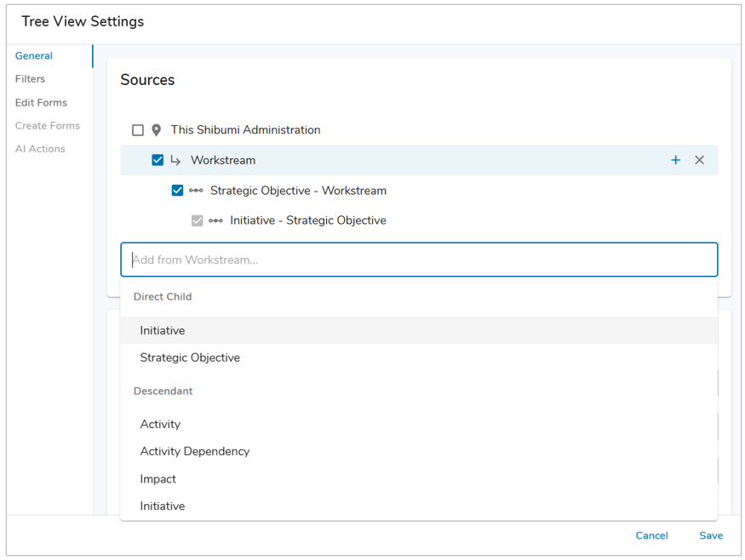Image resolution: width=745 pixels, height=560 pixels.
Task: Click the plus icon on Workstream row
Action: point(675,160)
